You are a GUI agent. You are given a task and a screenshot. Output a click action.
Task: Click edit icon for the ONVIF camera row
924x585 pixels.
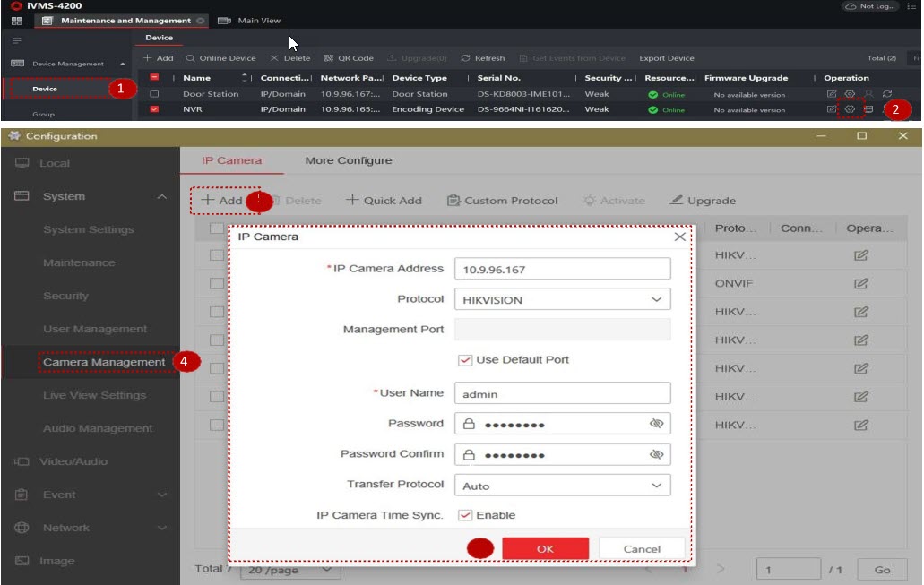tap(860, 284)
